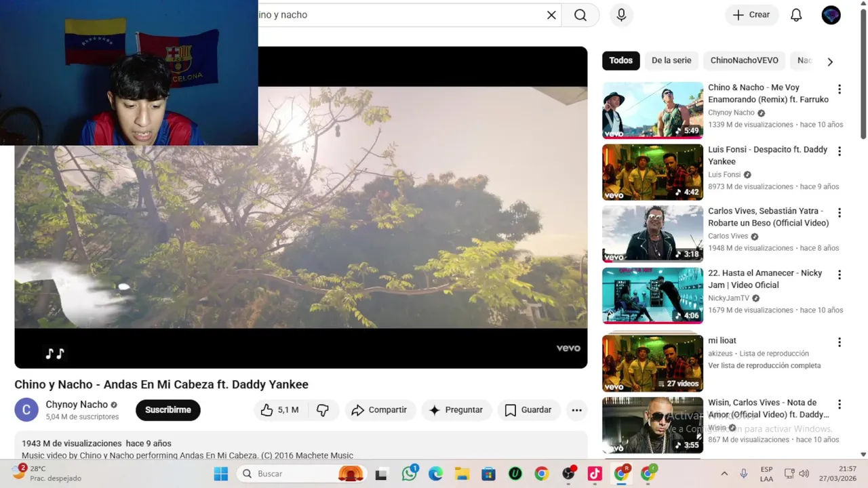Click the video player area
The height and width of the screenshot is (488, 868).
pyautogui.click(x=301, y=207)
